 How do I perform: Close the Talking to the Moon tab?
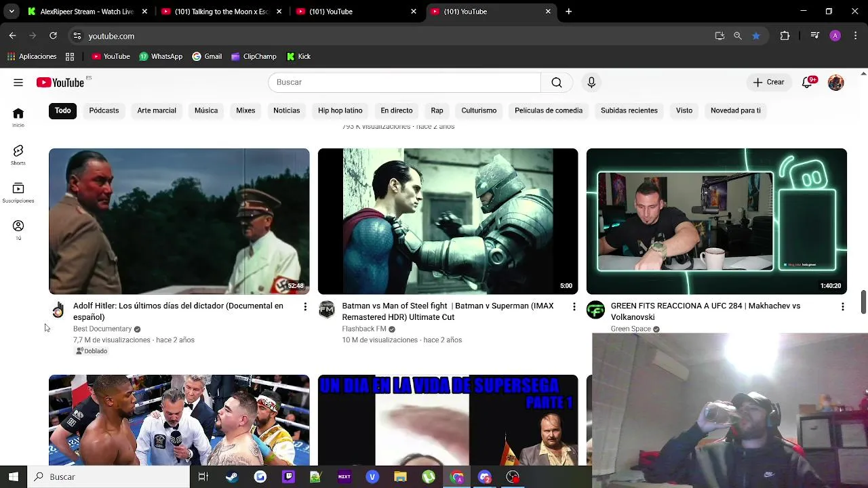point(279,12)
